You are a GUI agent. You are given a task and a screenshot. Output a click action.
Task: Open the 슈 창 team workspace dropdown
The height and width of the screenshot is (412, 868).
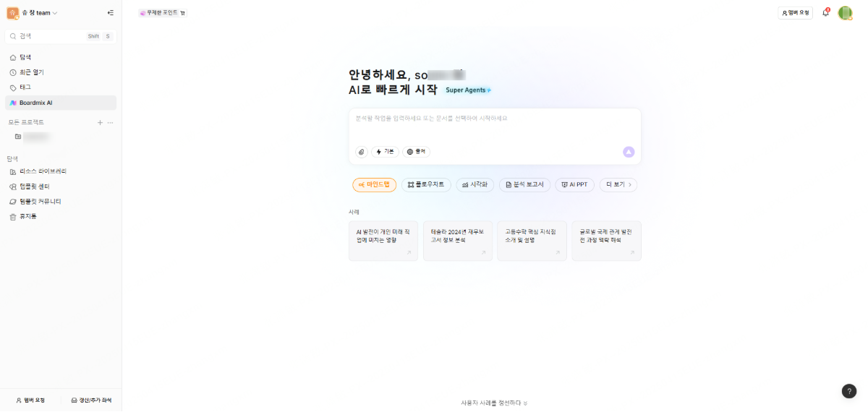[33, 12]
